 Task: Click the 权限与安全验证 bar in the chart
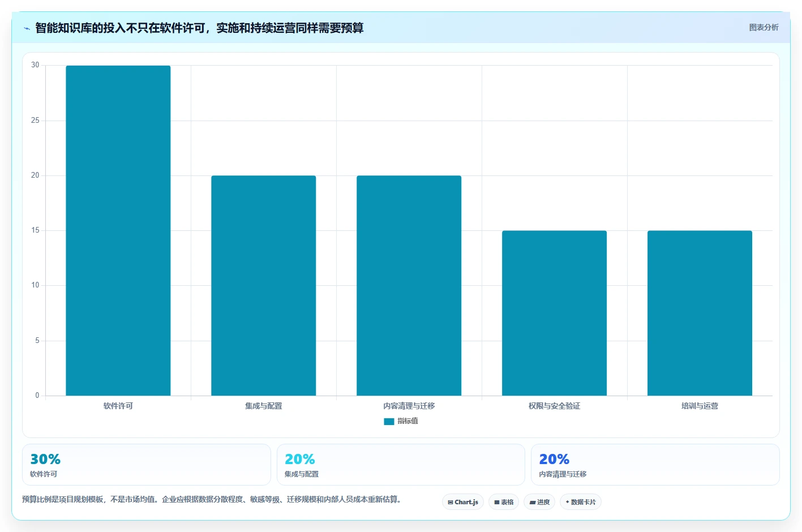click(x=554, y=313)
